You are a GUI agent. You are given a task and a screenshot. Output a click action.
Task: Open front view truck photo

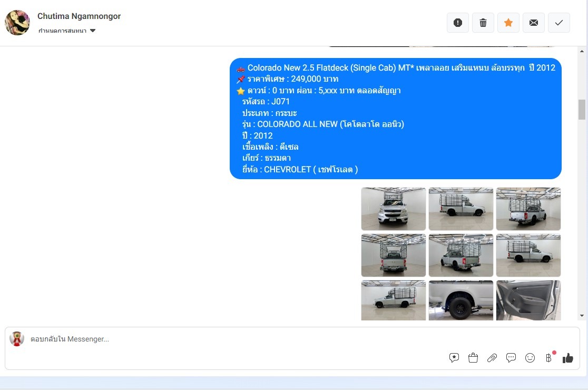click(x=394, y=209)
